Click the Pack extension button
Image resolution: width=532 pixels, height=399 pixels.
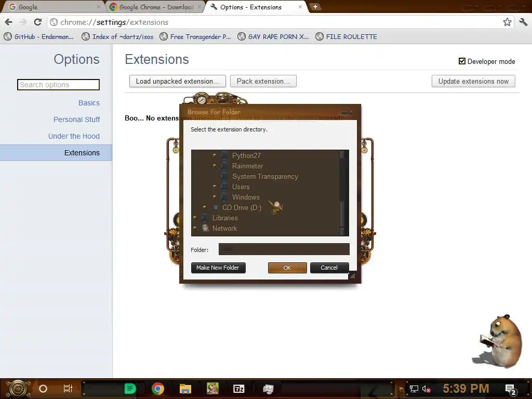pyautogui.click(x=263, y=81)
